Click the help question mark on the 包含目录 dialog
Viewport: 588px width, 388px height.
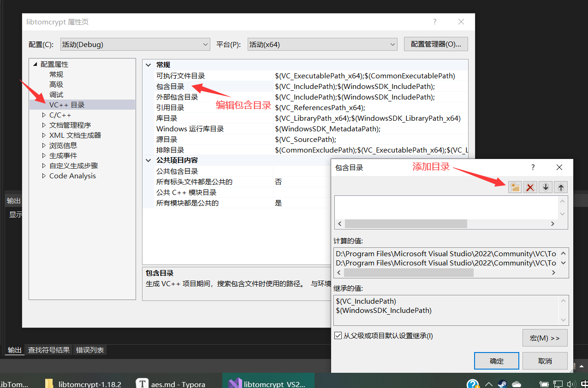[533, 167]
